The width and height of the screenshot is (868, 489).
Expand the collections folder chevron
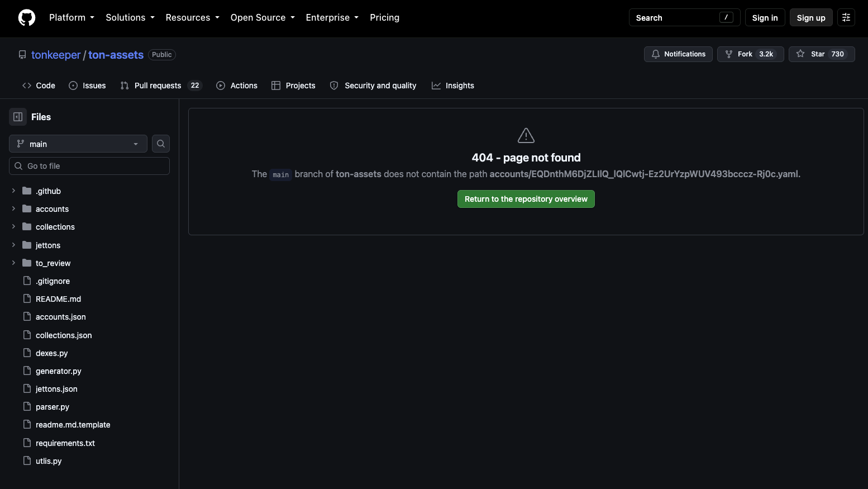(13, 226)
